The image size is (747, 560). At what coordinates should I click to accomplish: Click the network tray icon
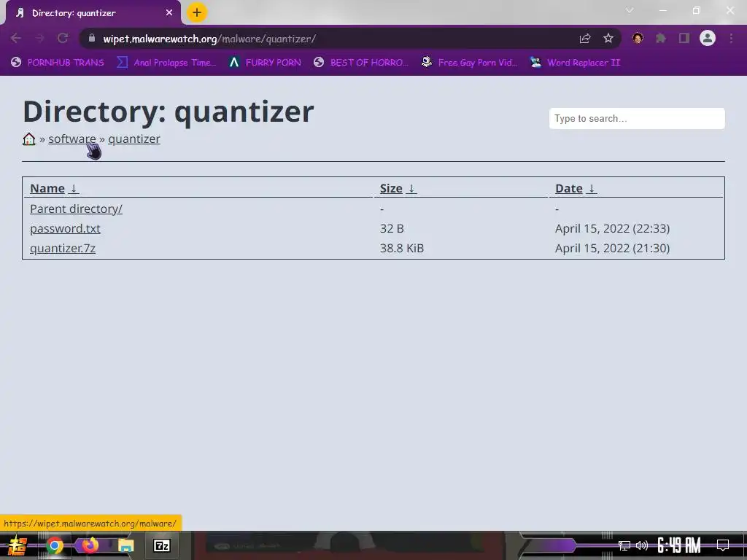pyautogui.click(x=624, y=545)
